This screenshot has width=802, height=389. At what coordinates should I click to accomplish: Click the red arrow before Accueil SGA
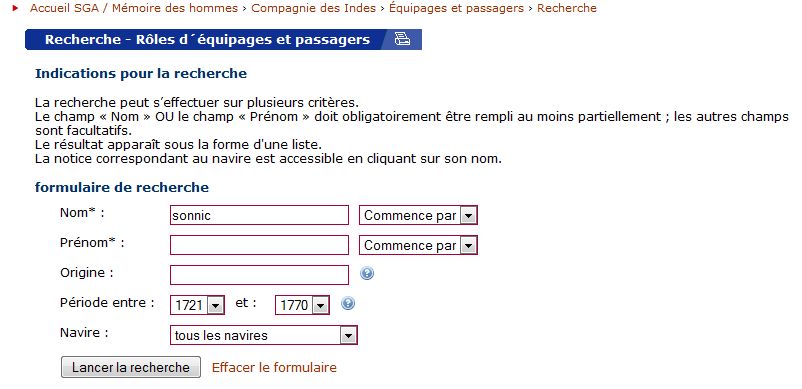(15, 8)
